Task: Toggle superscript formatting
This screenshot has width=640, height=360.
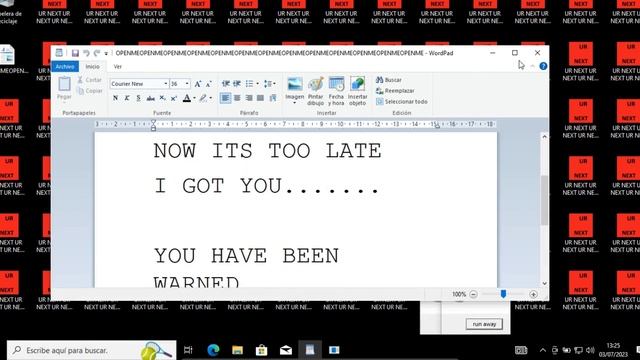Action: (x=174, y=98)
